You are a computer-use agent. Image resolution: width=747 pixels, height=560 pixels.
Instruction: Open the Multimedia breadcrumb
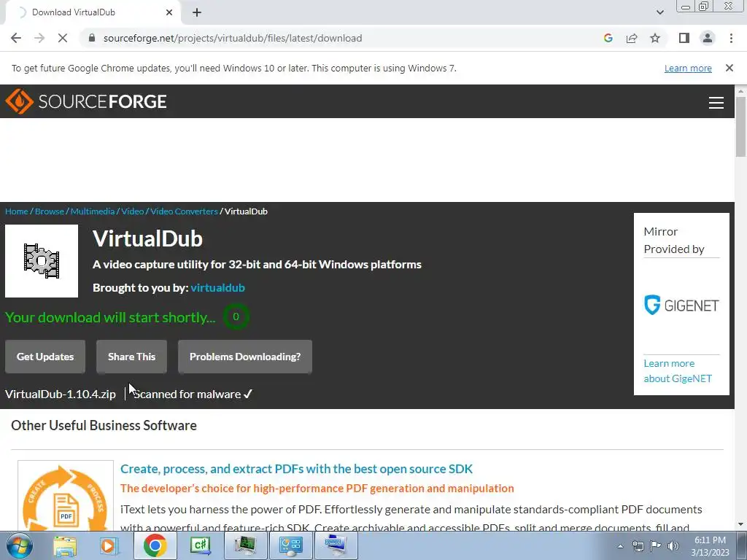[93, 211]
